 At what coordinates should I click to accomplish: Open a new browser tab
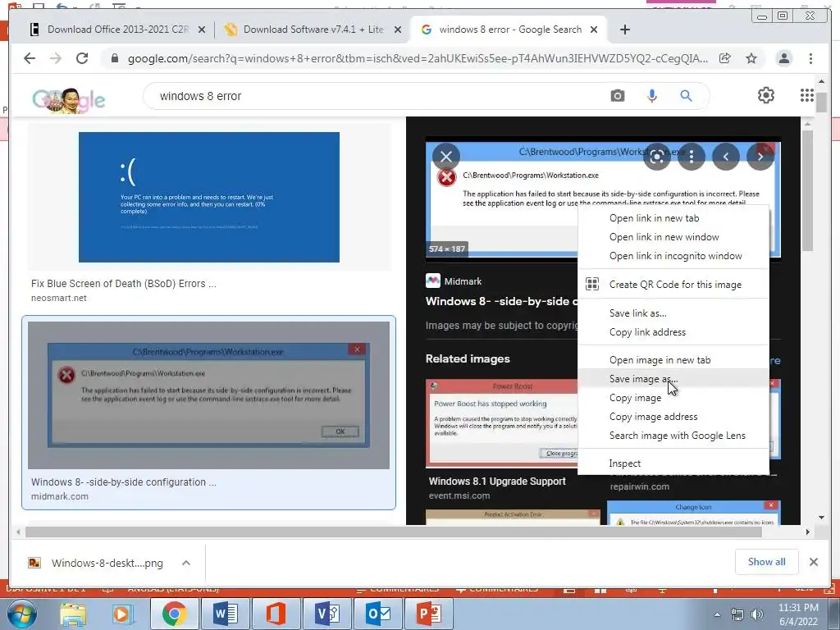624,30
